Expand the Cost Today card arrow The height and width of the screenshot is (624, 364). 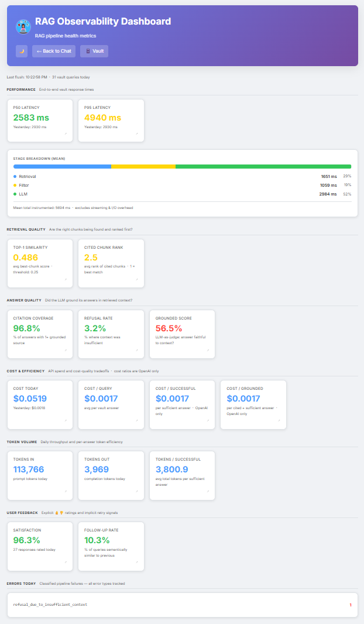pyautogui.click(x=66, y=421)
